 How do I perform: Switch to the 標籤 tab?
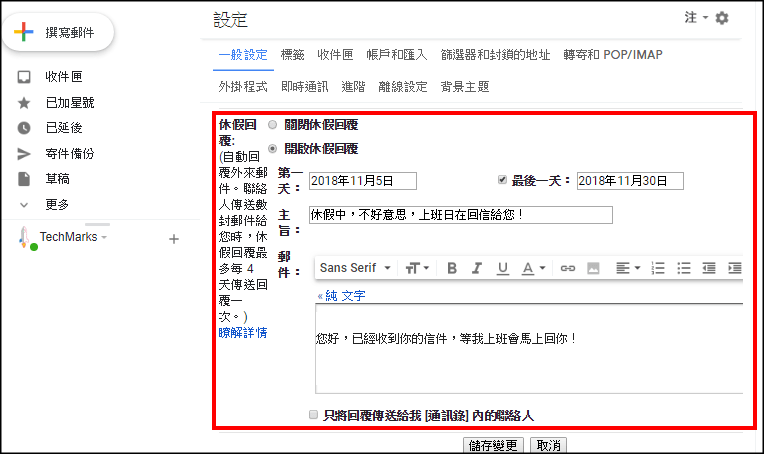click(292, 55)
